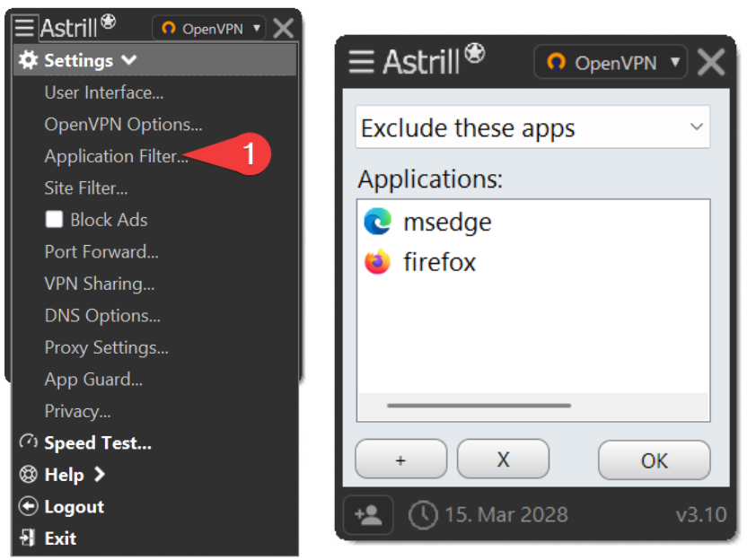747x560 pixels.
Task: Open User Interface settings
Action: 104,92
